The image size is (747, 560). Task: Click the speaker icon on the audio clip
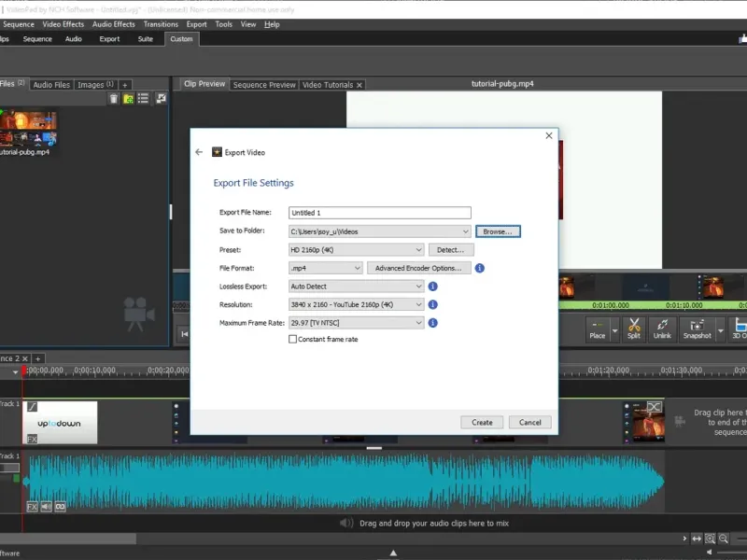click(46, 507)
